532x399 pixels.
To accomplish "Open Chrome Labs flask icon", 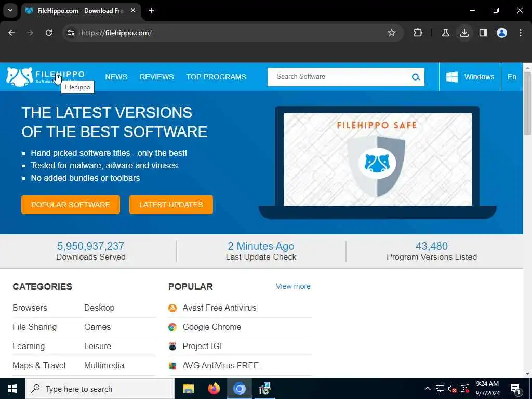I will tap(445, 33).
